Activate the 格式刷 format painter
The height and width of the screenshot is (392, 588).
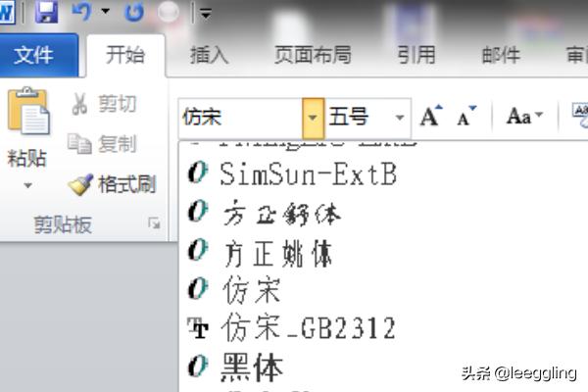point(112,184)
